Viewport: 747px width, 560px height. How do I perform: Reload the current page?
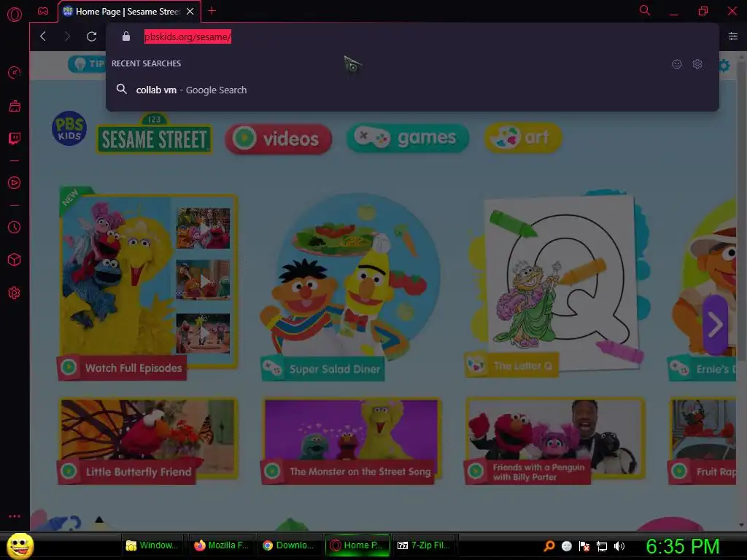coord(91,36)
